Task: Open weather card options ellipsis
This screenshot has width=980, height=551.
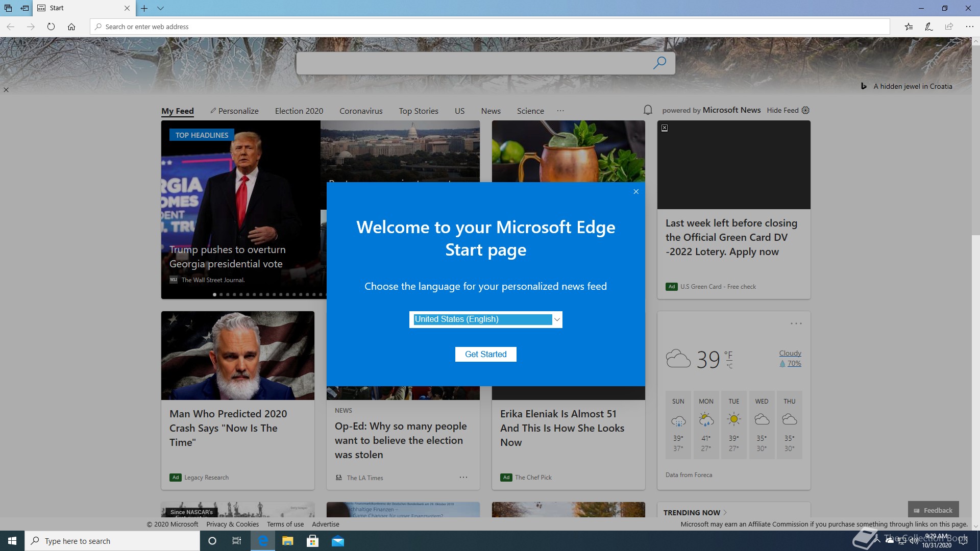Action: pos(796,323)
